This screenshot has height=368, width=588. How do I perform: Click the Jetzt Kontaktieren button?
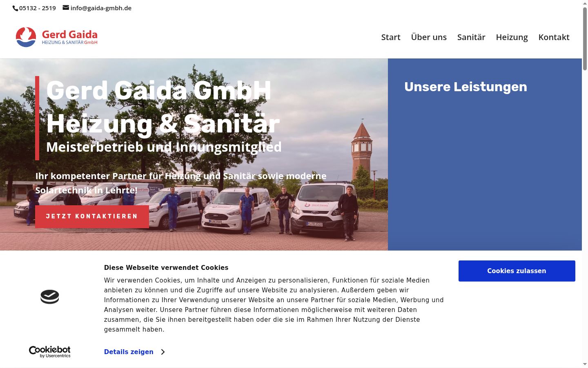point(92,216)
